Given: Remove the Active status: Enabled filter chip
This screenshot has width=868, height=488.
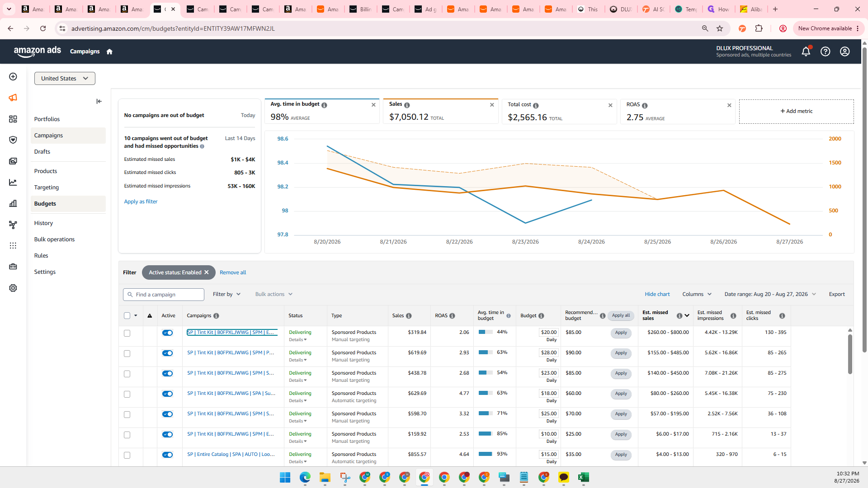Looking at the screenshot, I should pos(207,272).
